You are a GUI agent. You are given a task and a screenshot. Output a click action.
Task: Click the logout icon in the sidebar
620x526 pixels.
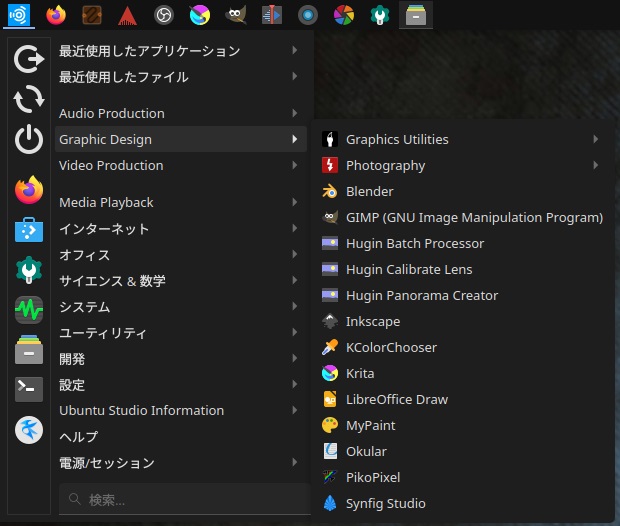[x=29, y=59]
